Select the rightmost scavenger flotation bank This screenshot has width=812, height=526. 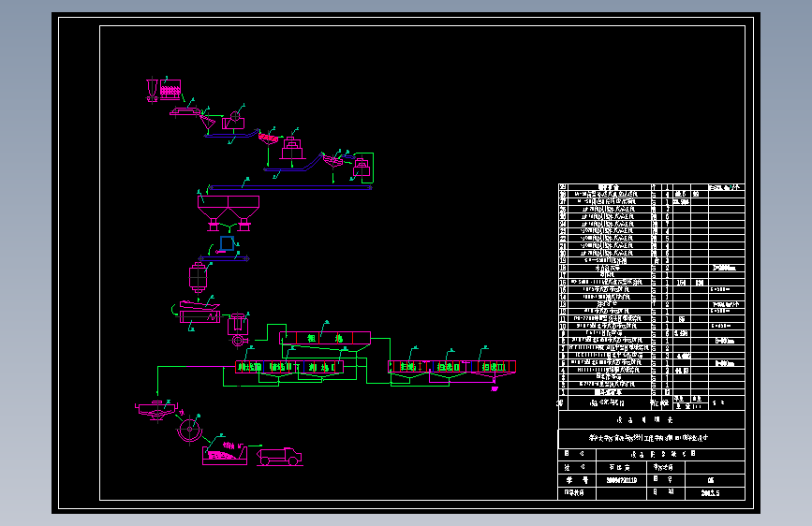point(494,367)
